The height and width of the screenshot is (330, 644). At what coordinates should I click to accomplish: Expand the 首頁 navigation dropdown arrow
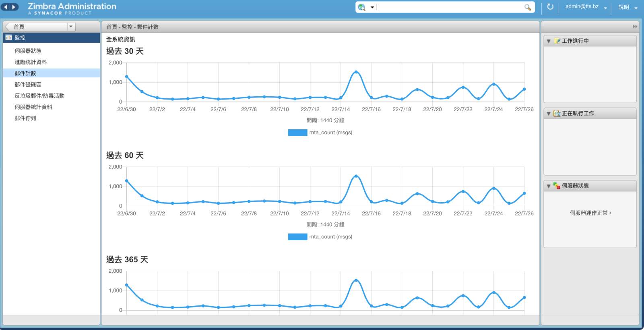71,27
